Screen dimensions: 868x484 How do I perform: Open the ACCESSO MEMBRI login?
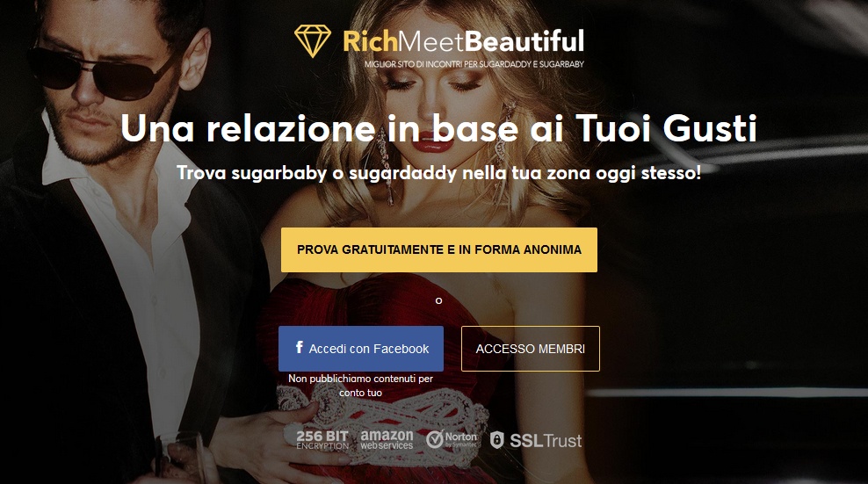click(531, 349)
